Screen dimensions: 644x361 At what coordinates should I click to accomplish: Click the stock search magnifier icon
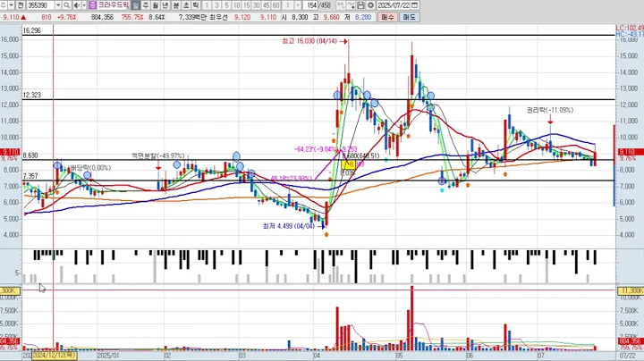point(66,5)
